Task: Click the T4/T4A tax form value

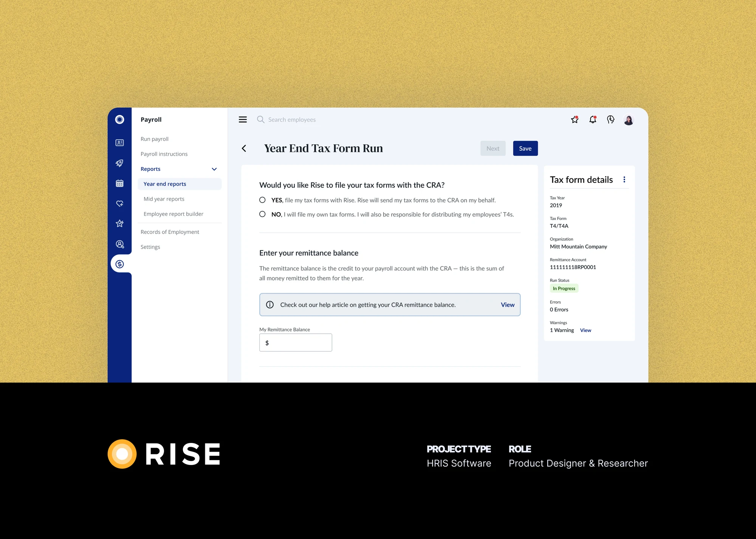Action: [559, 226]
